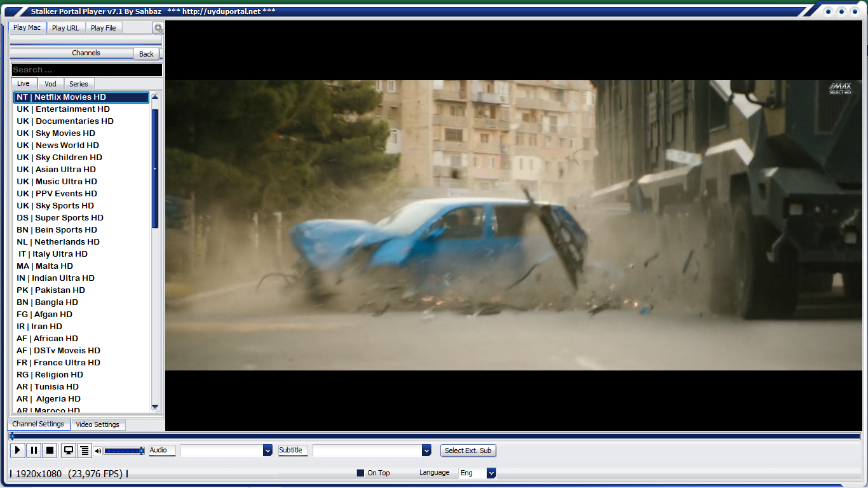This screenshot has height=488, width=868.
Task: Toggle fullscreen with the monitor icon
Action: pos(69,451)
